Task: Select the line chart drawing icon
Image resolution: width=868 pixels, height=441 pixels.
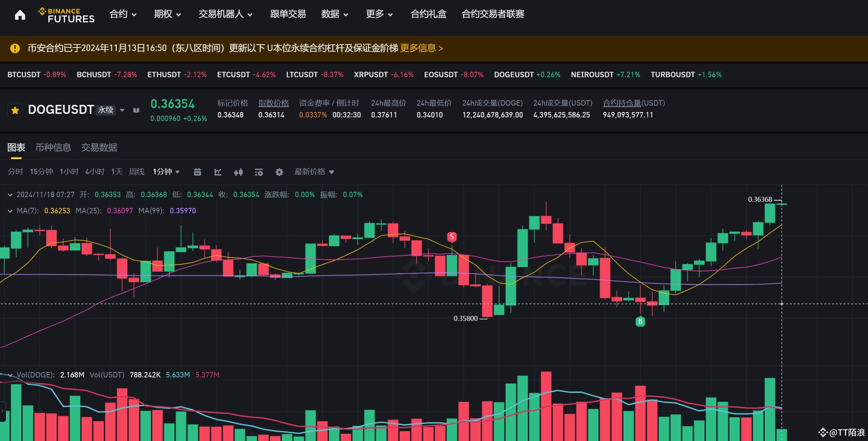Action: point(218,172)
